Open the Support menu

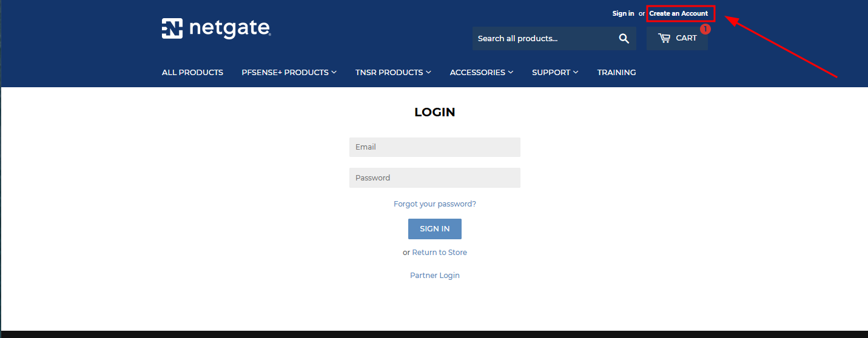coord(555,72)
